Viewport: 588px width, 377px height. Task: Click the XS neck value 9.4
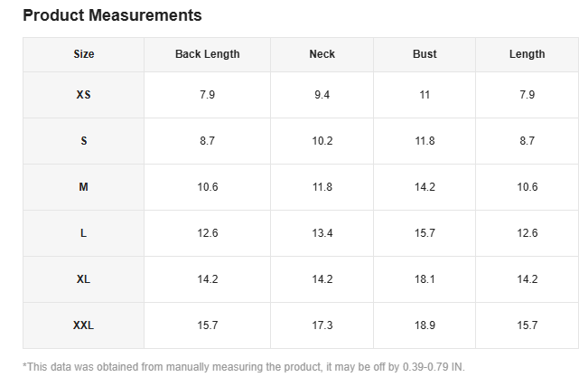322,95
